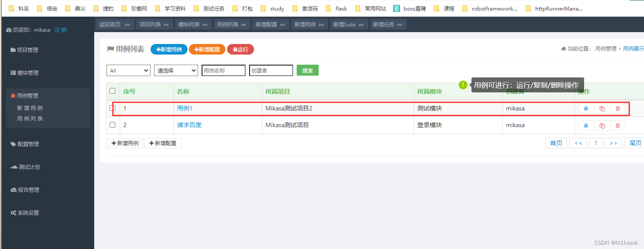644x249 pixels.
Task: Open the httpRunnerManager bookmark folder
Action: [x=554, y=8]
